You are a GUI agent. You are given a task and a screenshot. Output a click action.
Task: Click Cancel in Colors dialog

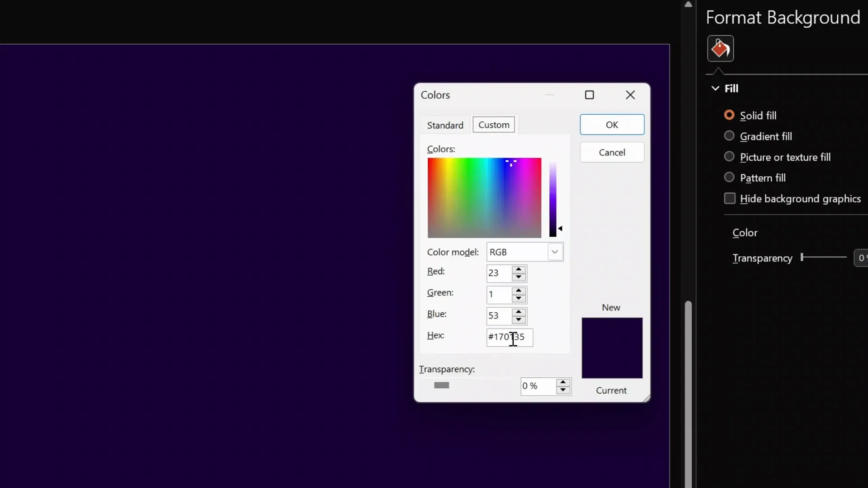[612, 153]
